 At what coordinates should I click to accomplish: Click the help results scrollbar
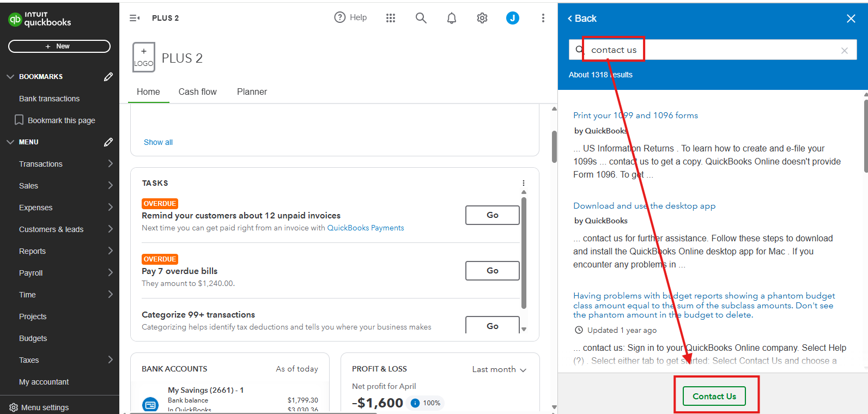point(866,135)
